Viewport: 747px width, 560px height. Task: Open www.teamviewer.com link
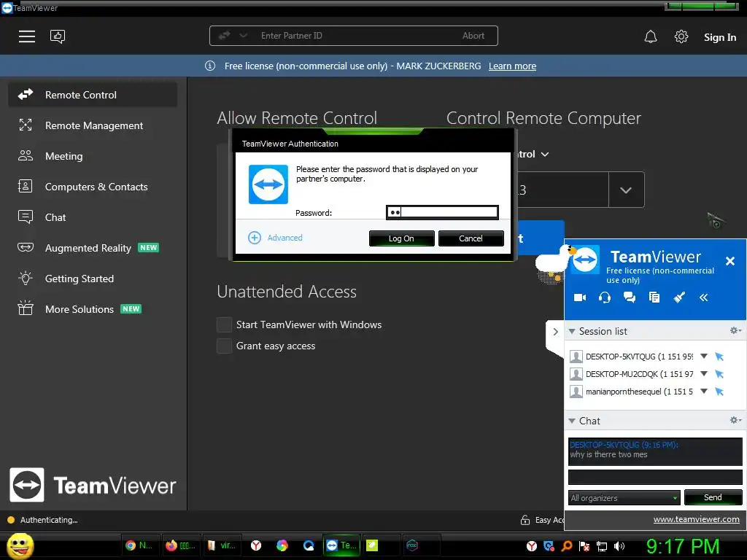(x=697, y=519)
